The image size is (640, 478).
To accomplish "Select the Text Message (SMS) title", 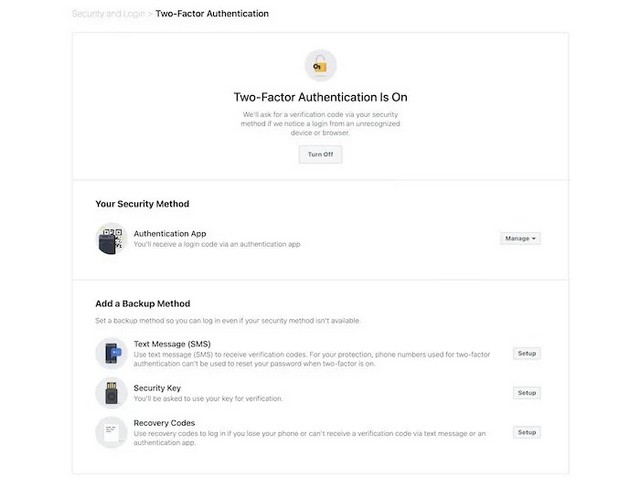I will [172, 343].
